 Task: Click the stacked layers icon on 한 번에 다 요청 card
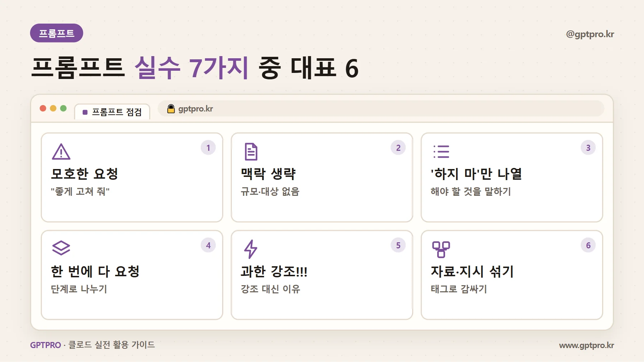(x=61, y=248)
